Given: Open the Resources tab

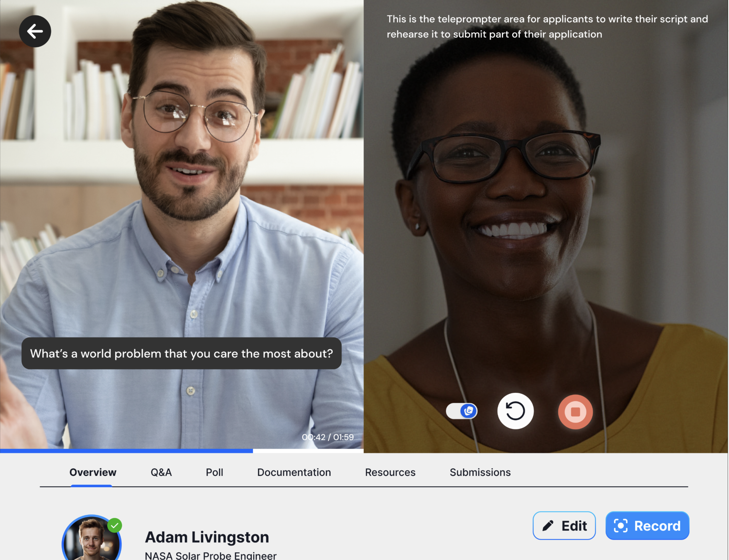Looking at the screenshot, I should click(x=390, y=472).
